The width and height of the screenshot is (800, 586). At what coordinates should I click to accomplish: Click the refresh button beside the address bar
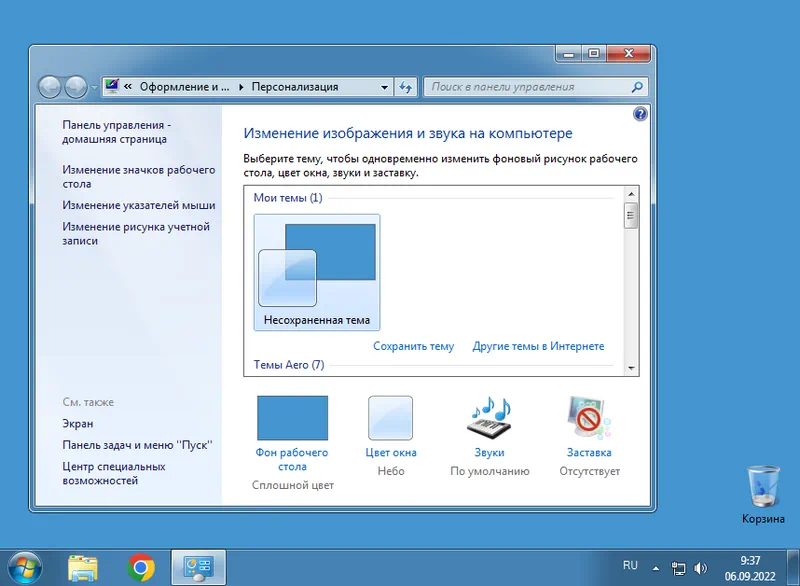click(405, 87)
